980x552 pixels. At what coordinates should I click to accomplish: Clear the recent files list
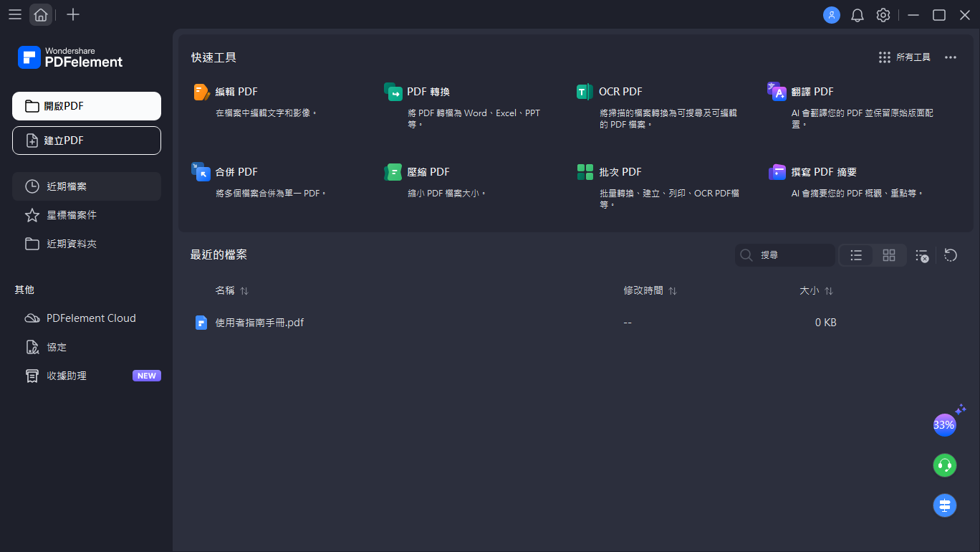pyautogui.click(x=921, y=254)
